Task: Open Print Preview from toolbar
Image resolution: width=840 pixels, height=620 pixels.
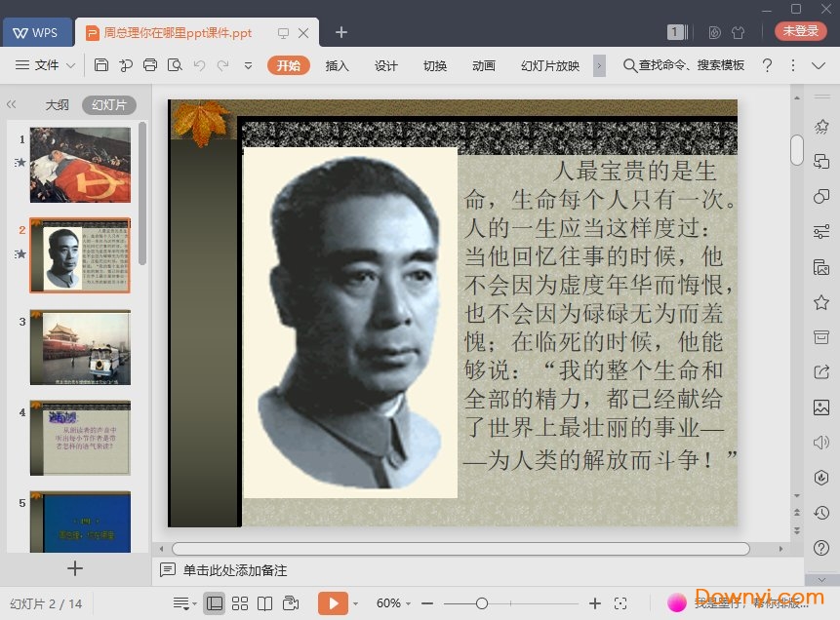Action: 175,65
